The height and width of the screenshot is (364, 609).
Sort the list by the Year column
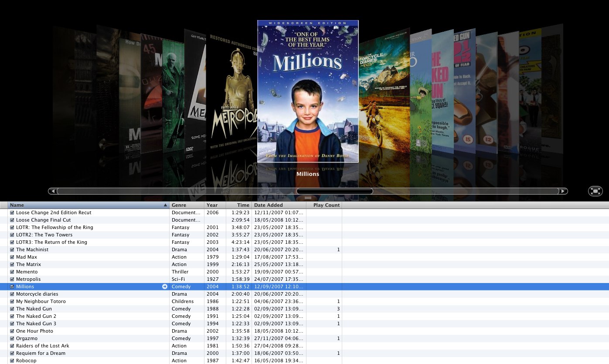215,205
